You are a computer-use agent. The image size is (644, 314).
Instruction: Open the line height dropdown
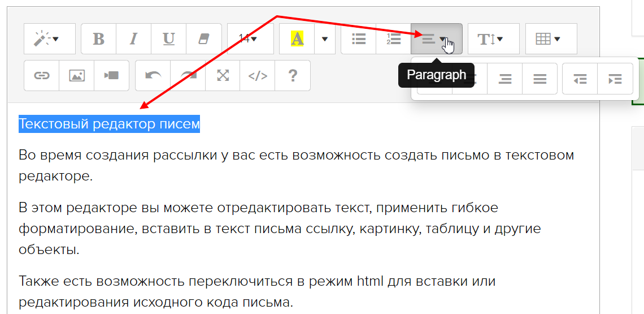(493, 39)
